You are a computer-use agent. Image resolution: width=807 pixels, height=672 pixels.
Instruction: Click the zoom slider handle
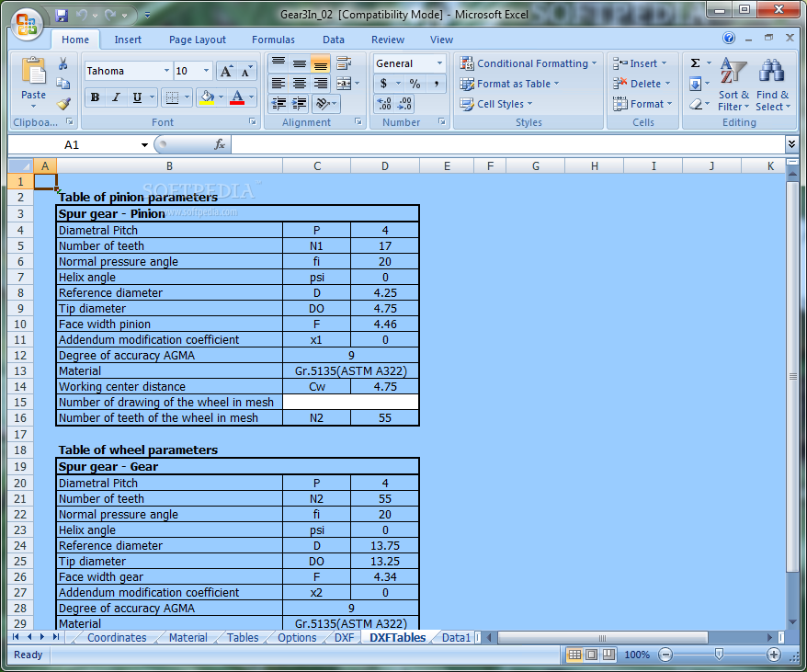(719, 654)
